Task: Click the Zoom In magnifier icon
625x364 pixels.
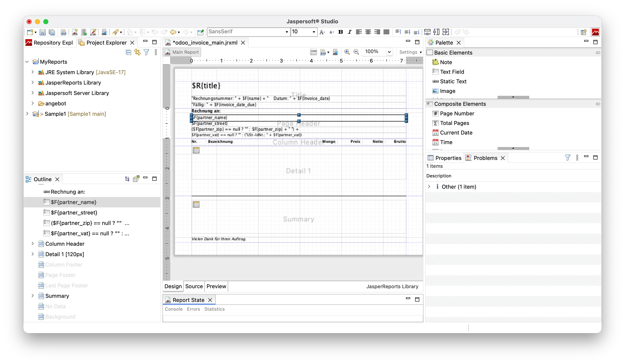Action: coord(347,52)
